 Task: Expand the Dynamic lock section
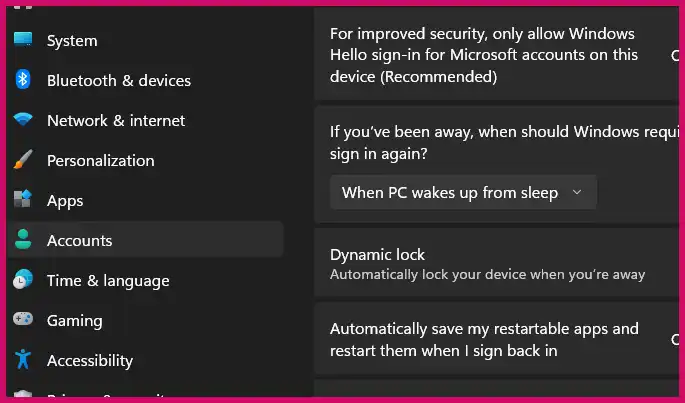pos(496,264)
